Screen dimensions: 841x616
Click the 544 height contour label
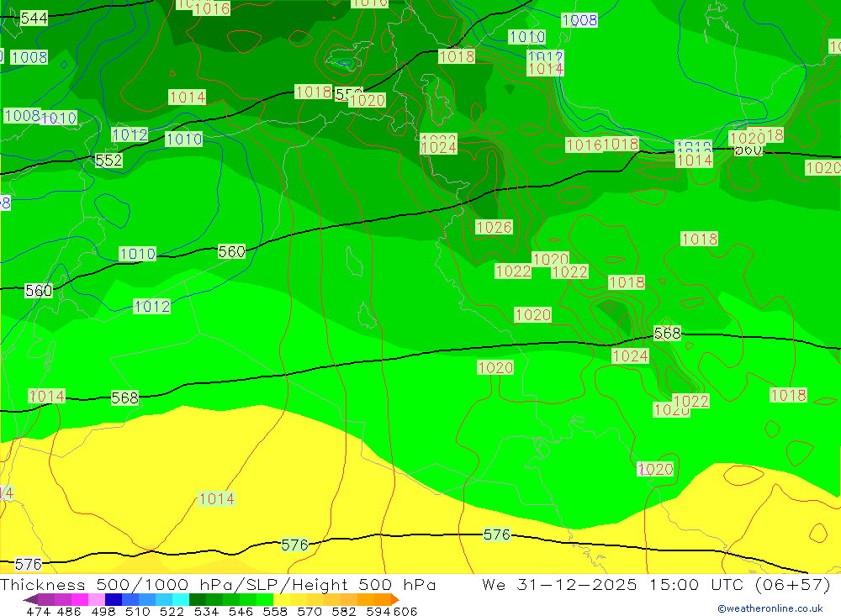(x=34, y=18)
